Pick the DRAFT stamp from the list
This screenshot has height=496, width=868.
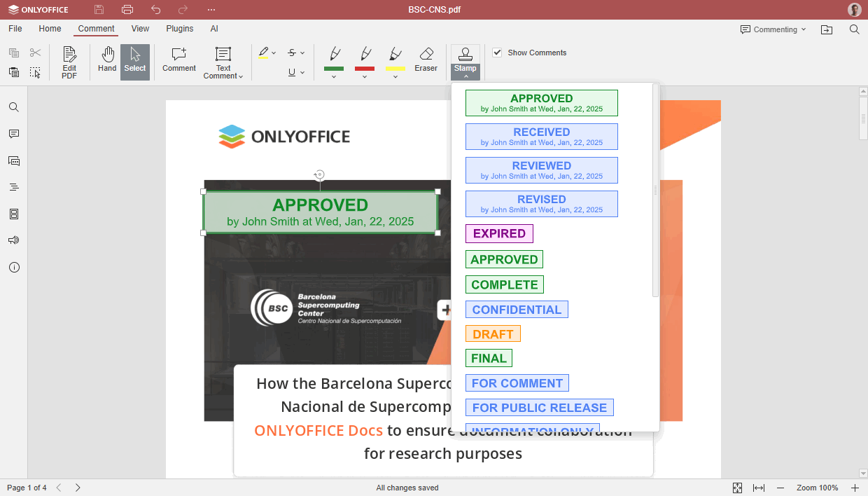click(493, 334)
